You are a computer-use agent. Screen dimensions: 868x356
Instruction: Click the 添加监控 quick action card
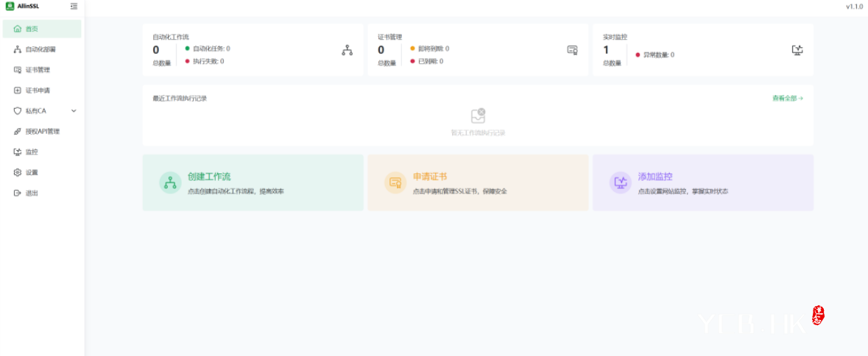click(x=702, y=182)
